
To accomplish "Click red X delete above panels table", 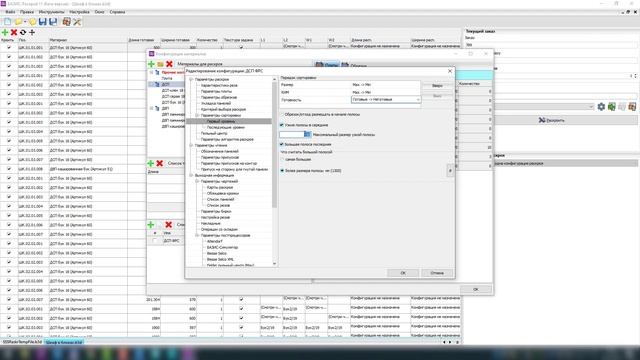I will (x=14, y=32).
